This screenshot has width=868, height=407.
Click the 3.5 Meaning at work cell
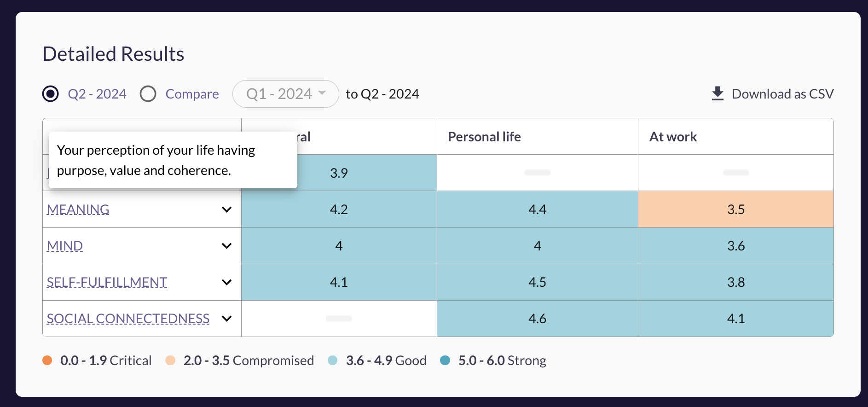click(x=735, y=209)
